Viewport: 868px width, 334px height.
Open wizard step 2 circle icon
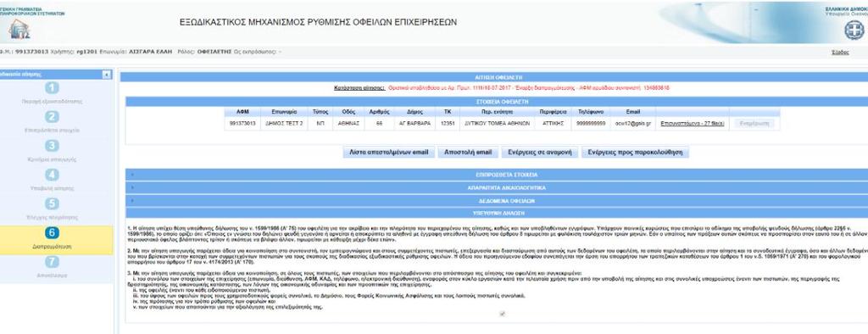click(52, 116)
